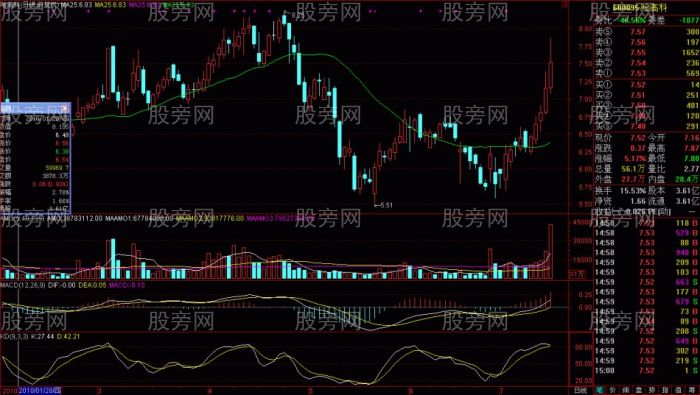This screenshot has height=395, width=700.
Task: Switch to the 笔 tick tab
Action: pyautogui.click(x=600, y=390)
